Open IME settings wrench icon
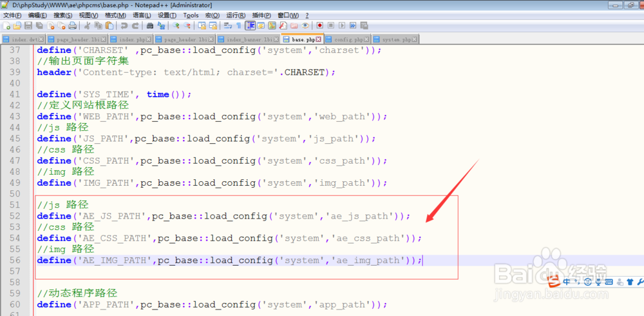This screenshot has width=644, height=316. coord(640,282)
